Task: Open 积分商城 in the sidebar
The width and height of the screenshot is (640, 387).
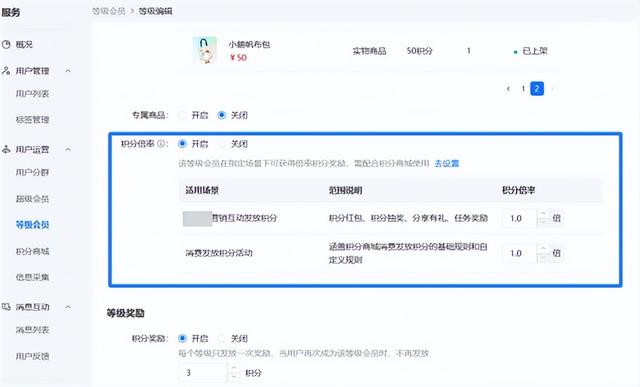Action: pyautogui.click(x=32, y=251)
